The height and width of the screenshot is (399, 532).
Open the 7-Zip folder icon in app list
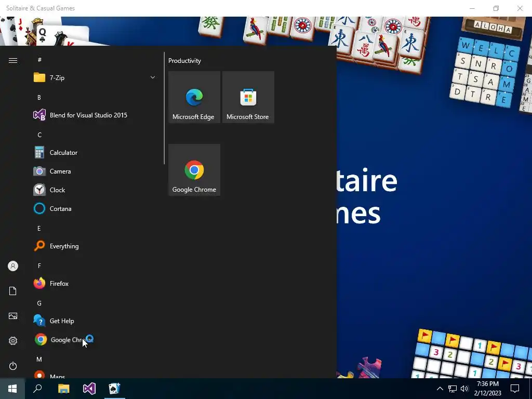click(39, 78)
